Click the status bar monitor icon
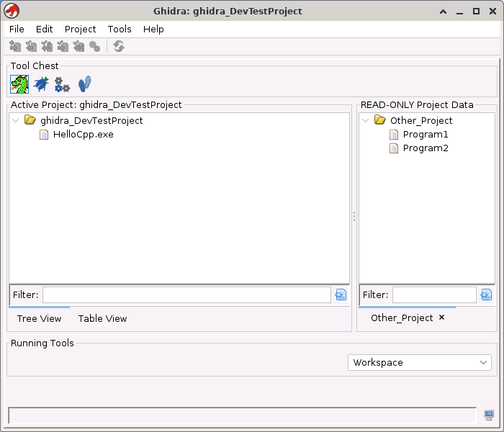Viewport: 504px width, 432px height. 489,415
